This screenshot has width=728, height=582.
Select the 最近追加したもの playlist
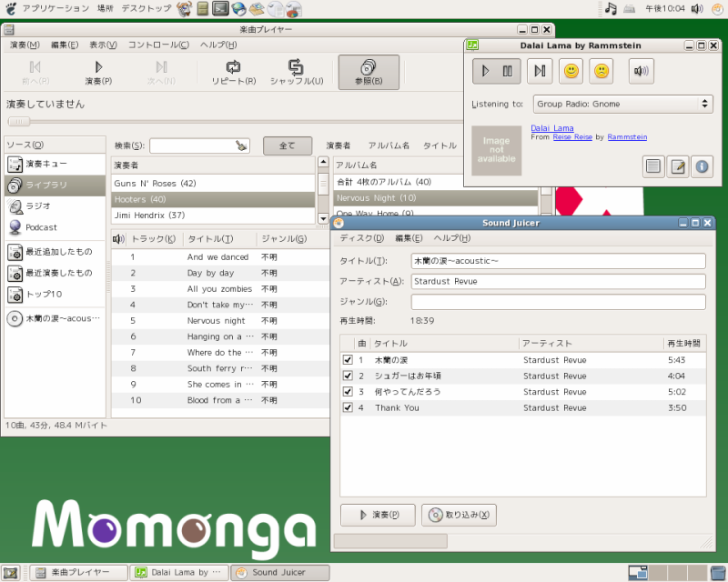pyautogui.click(x=56, y=252)
